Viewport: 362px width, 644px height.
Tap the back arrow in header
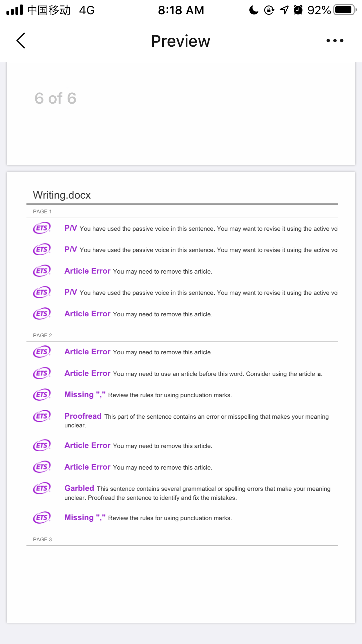(x=21, y=41)
